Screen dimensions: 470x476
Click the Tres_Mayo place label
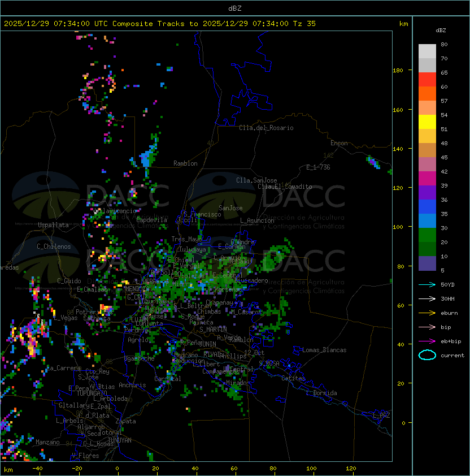[186, 239]
